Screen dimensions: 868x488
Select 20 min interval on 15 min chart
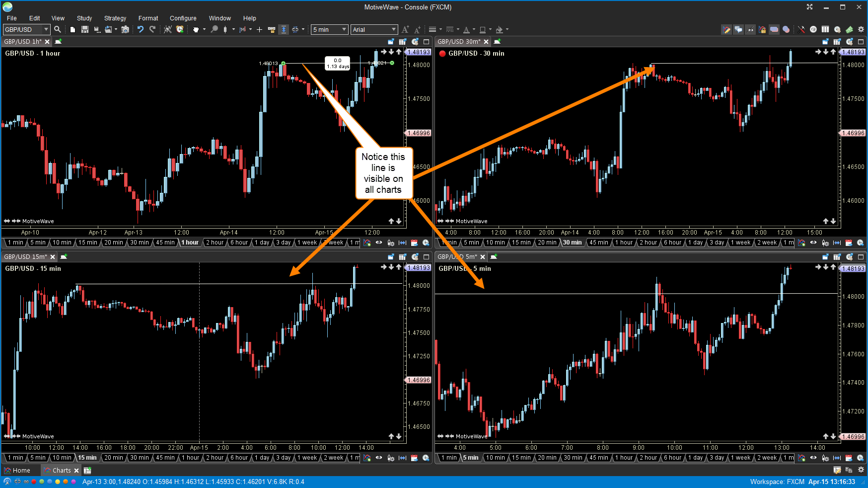click(x=114, y=458)
